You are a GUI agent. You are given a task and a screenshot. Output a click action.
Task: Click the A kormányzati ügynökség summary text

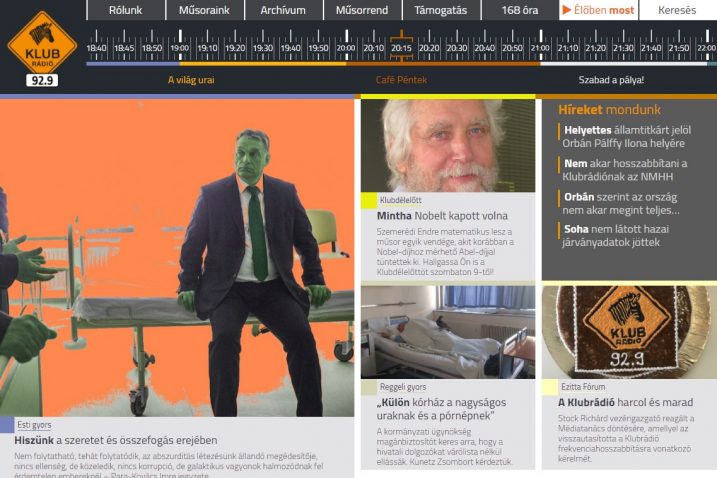pyautogui.click(x=444, y=446)
